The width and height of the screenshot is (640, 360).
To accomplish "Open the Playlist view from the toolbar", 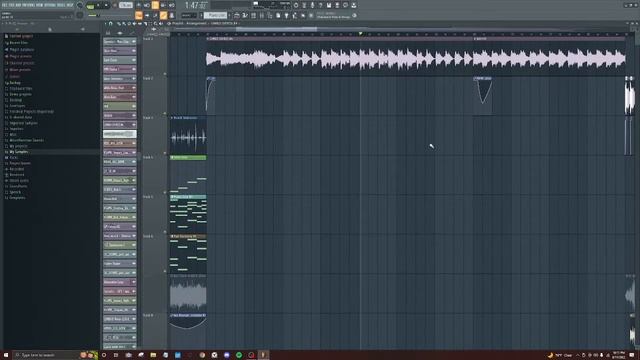I will [237, 16].
